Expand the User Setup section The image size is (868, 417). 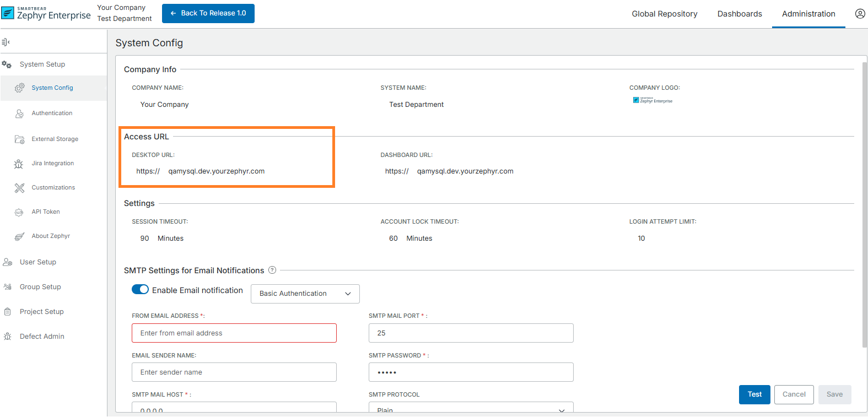[38, 262]
